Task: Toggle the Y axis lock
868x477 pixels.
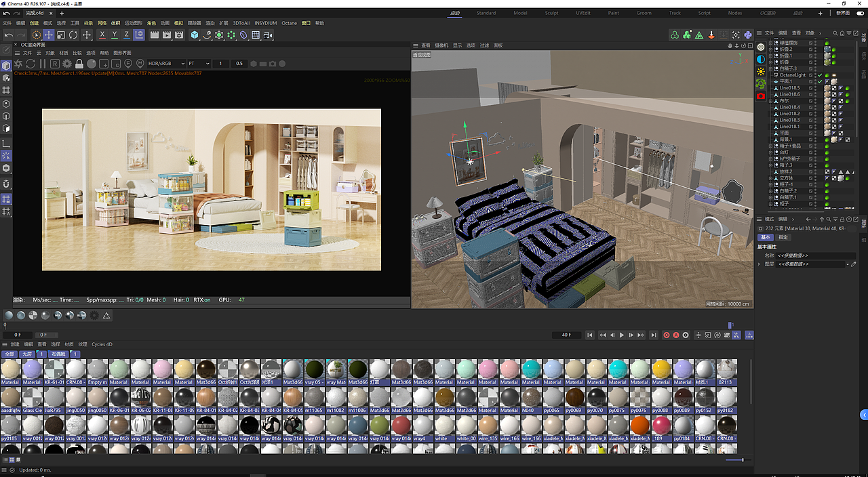Action: [115, 35]
